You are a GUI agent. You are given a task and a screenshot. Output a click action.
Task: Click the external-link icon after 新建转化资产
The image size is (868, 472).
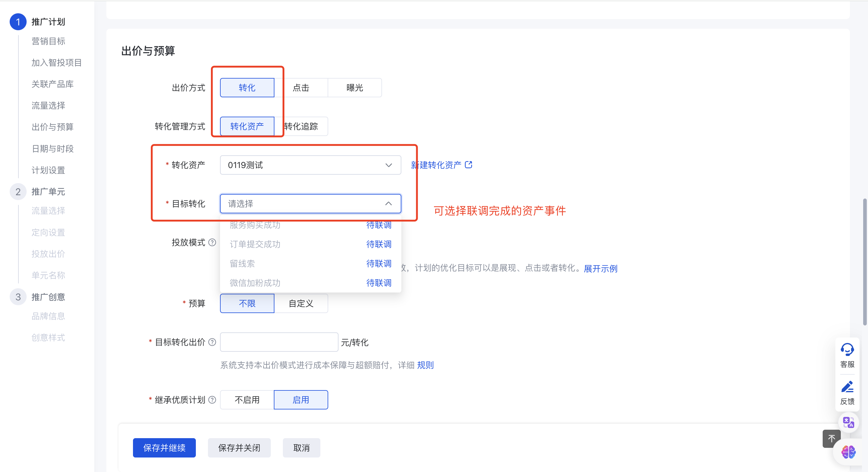point(468,165)
